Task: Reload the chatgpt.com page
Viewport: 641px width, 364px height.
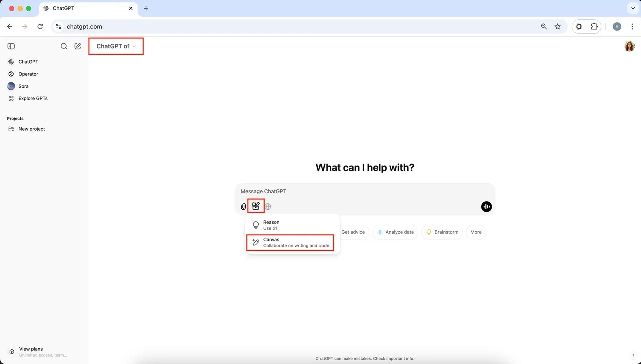Action: click(40, 27)
